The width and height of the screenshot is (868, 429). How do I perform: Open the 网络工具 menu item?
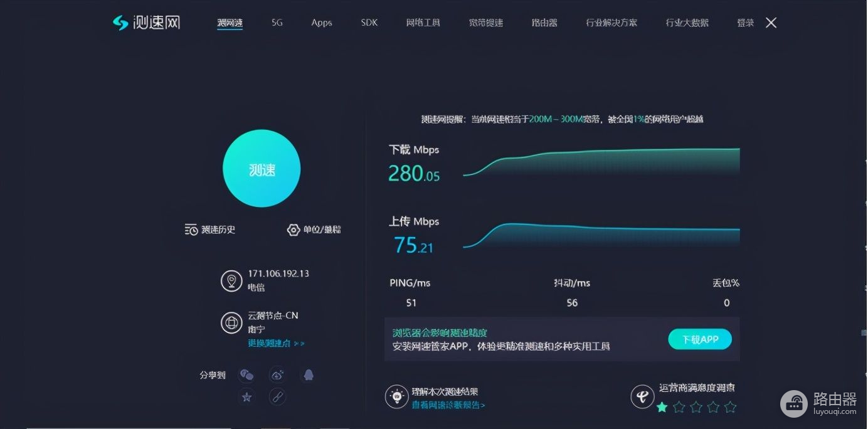pyautogui.click(x=423, y=23)
